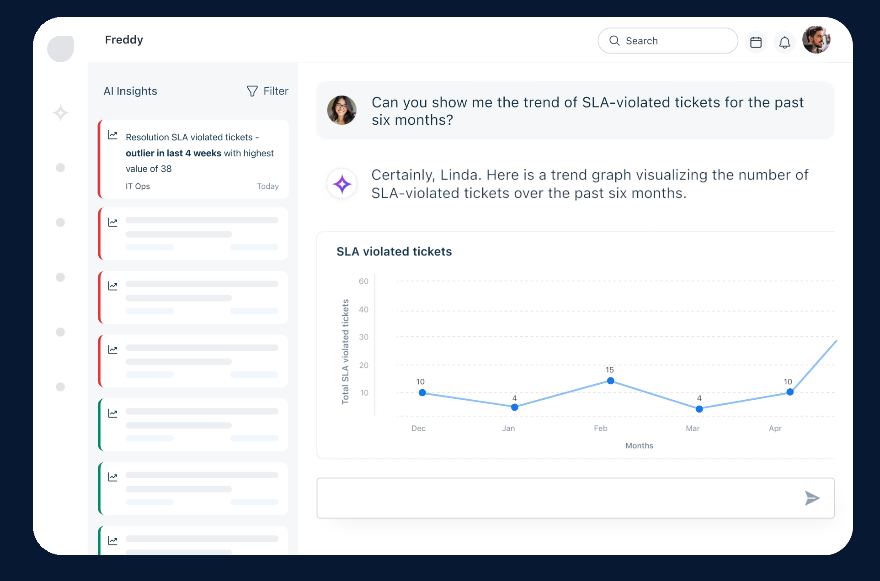Click the Apr data point valued 10

[x=790, y=392]
